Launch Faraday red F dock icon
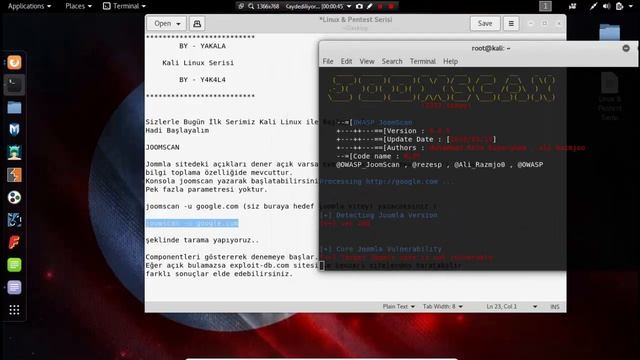The height and width of the screenshot is (360, 640). (x=14, y=242)
